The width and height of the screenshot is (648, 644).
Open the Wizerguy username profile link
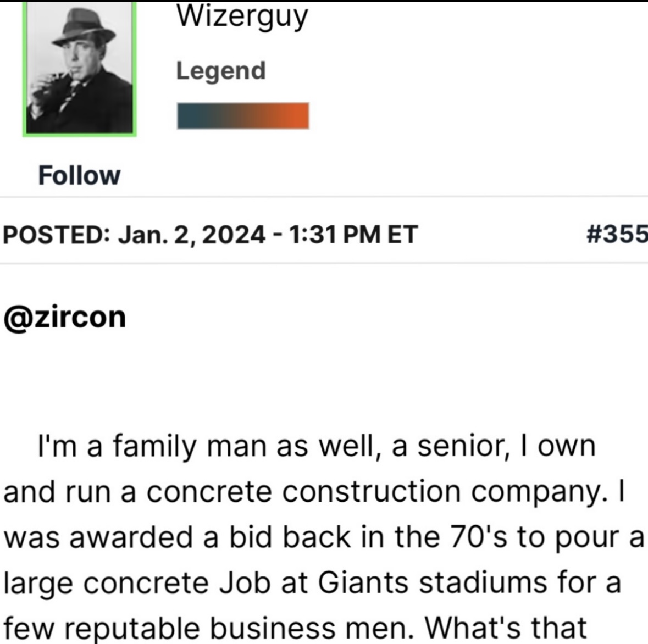pos(242,16)
